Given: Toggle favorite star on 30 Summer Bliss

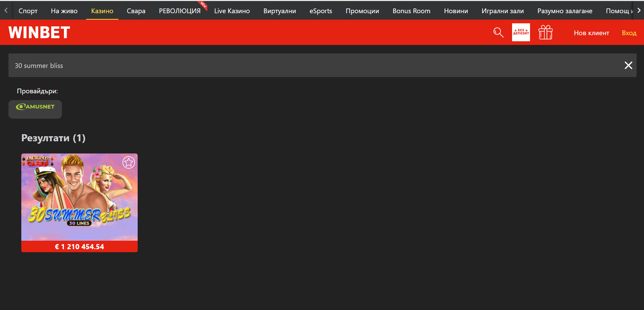Looking at the screenshot, I should 129,163.
